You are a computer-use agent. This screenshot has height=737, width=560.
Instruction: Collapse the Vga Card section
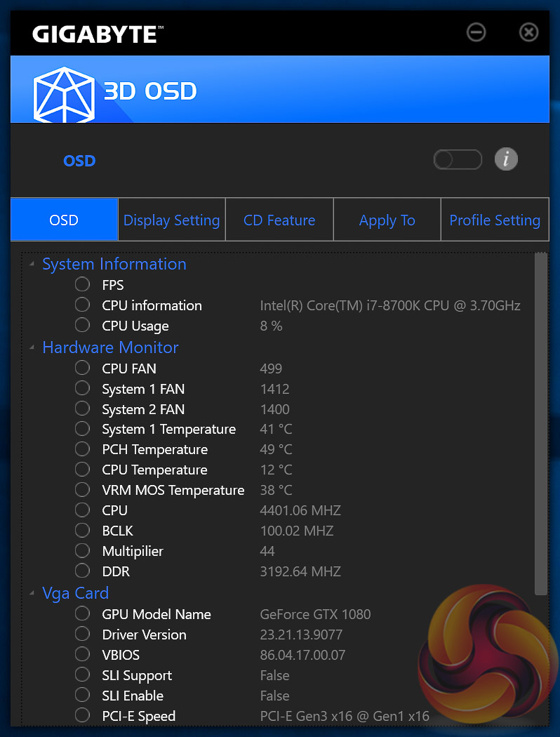click(x=32, y=593)
